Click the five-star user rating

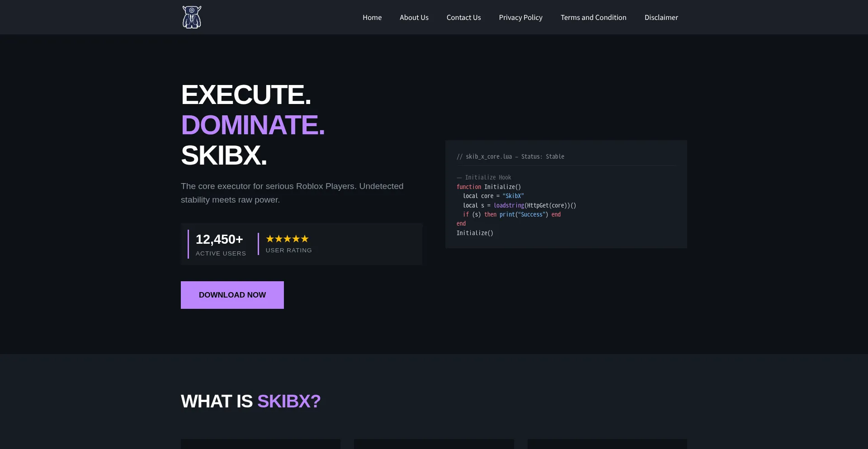(287, 239)
